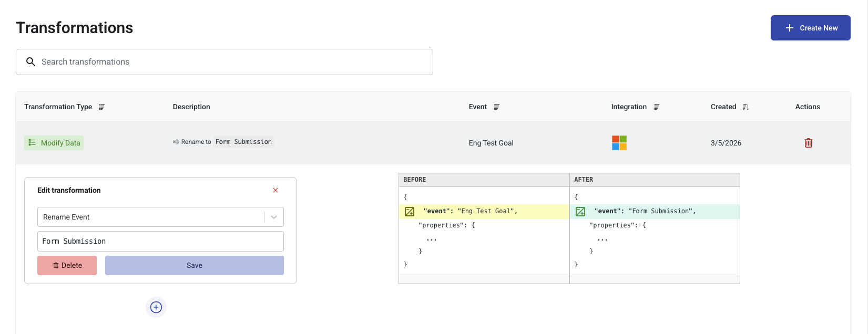Select the Eng Test Goal event cell
This screenshot has width=868, height=334.
pos(491,143)
